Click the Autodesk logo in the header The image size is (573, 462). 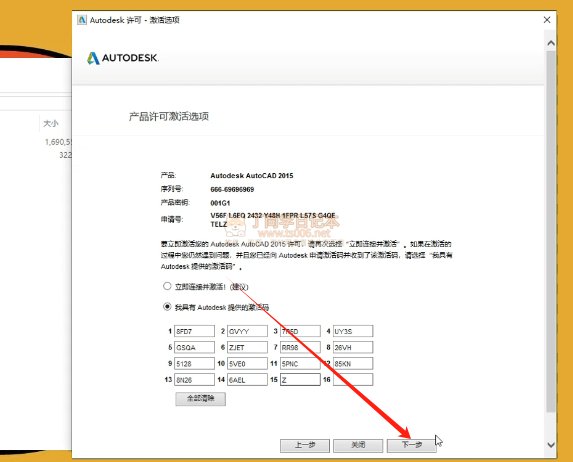point(122,58)
